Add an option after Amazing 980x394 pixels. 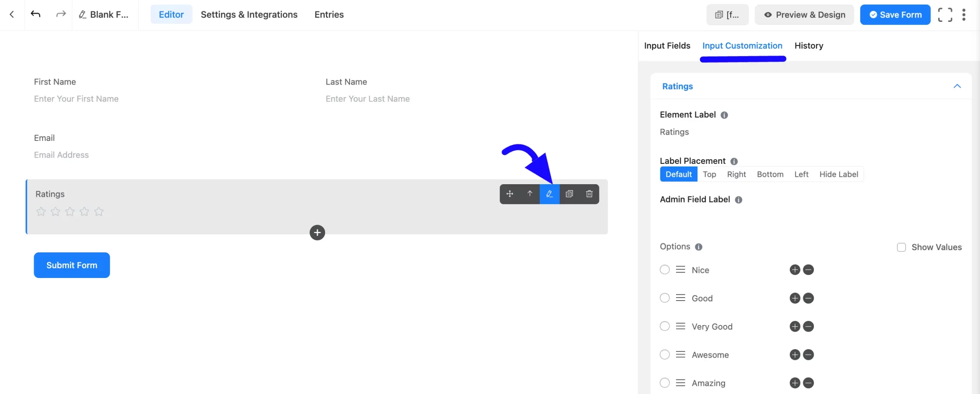(795, 383)
